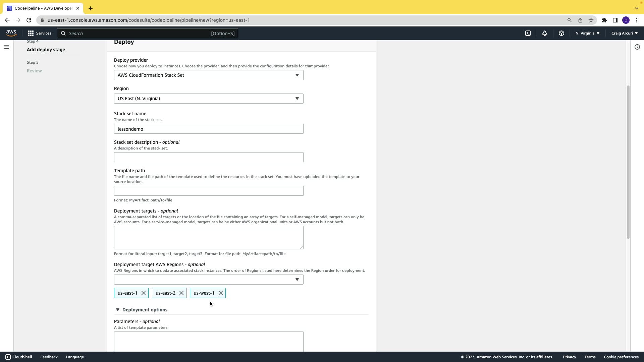Remove the us-west-1 region tag
Image resolution: width=644 pixels, height=362 pixels.
221,293
